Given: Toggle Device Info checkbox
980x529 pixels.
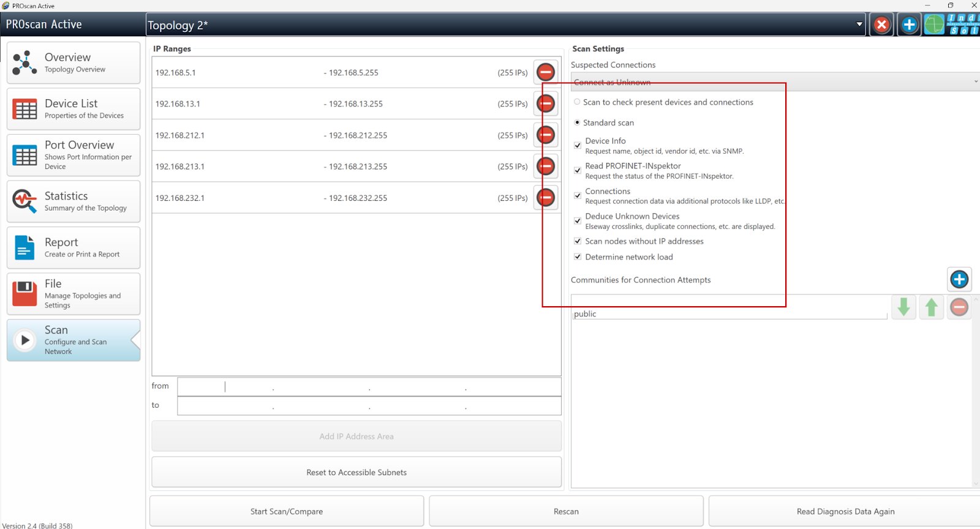Looking at the screenshot, I should 578,145.
